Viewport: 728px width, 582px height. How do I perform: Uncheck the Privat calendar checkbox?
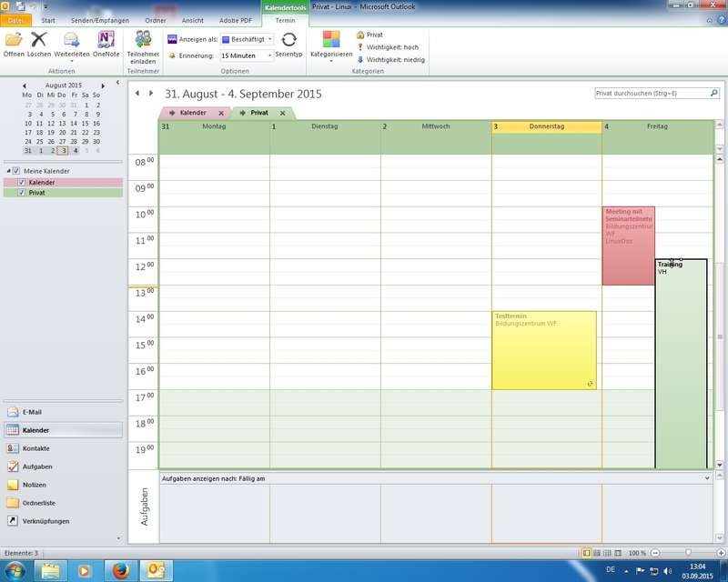click(22, 193)
